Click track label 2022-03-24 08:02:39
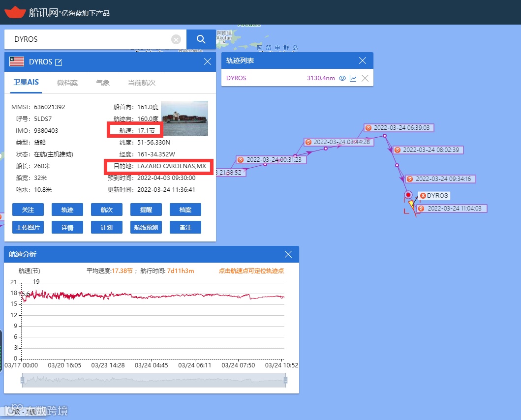This screenshot has width=521, height=420. click(428, 150)
